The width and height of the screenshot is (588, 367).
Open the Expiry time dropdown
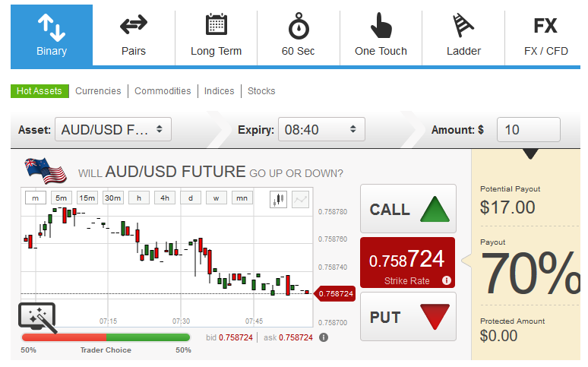pos(321,130)
